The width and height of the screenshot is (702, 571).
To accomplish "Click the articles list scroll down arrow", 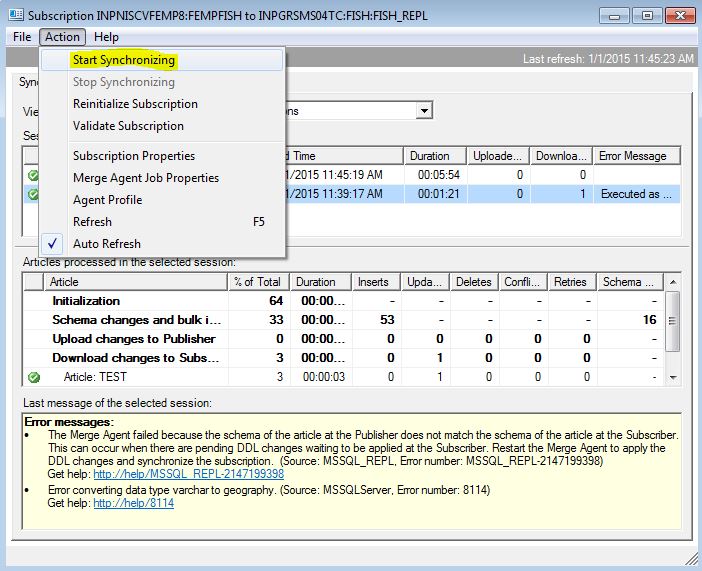I will [x=672, y=378].
